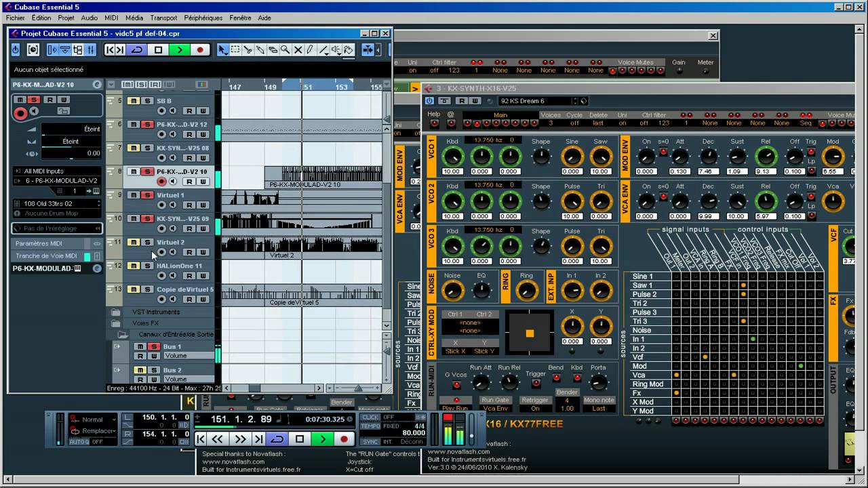Open the Transport menu
868x488 pixels.
163,18
